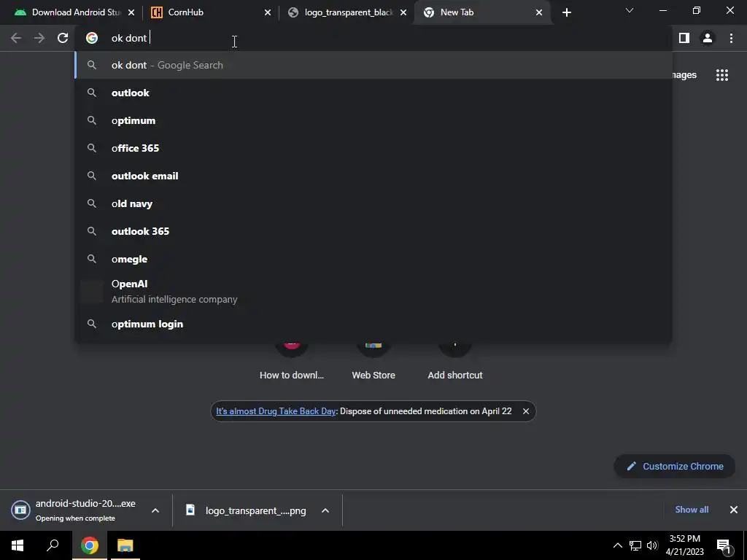
Task: Click Show all downloads
Action: pyautogui.click(x=692, y=510)
